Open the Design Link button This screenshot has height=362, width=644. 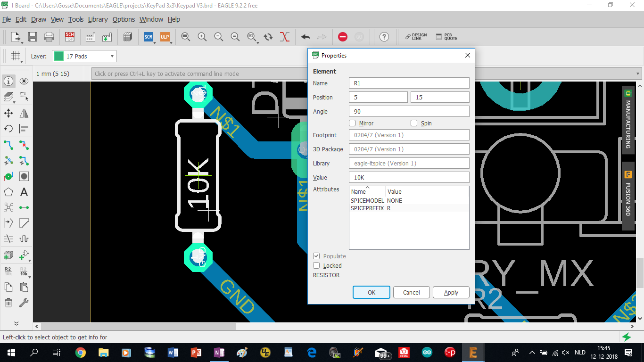coord(416,37)
